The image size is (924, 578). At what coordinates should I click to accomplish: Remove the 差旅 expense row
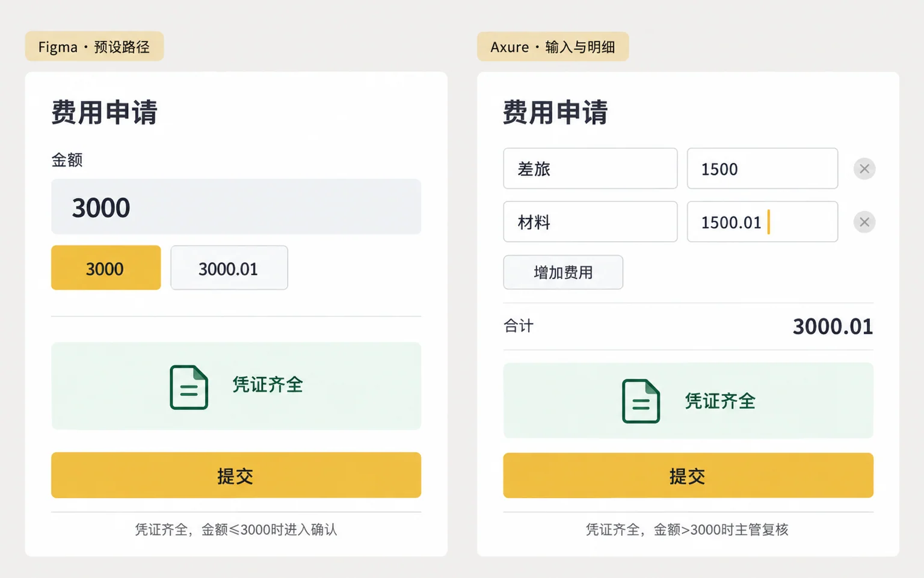tap(864, 169)
